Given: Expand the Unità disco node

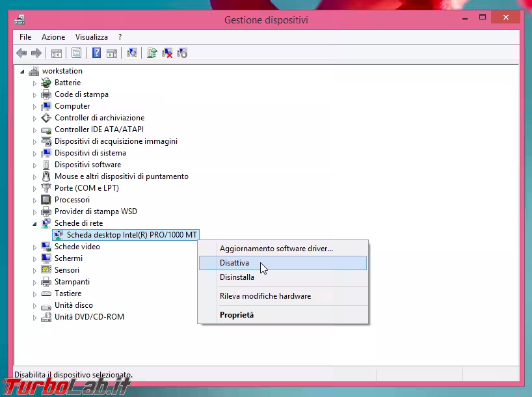Looking at the screenshot, I should tap(35, 306).
